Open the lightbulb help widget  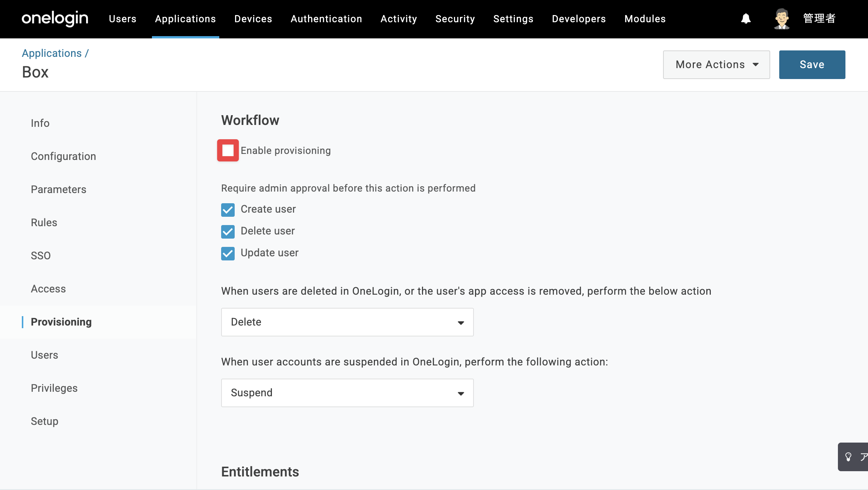pos(853,457)
